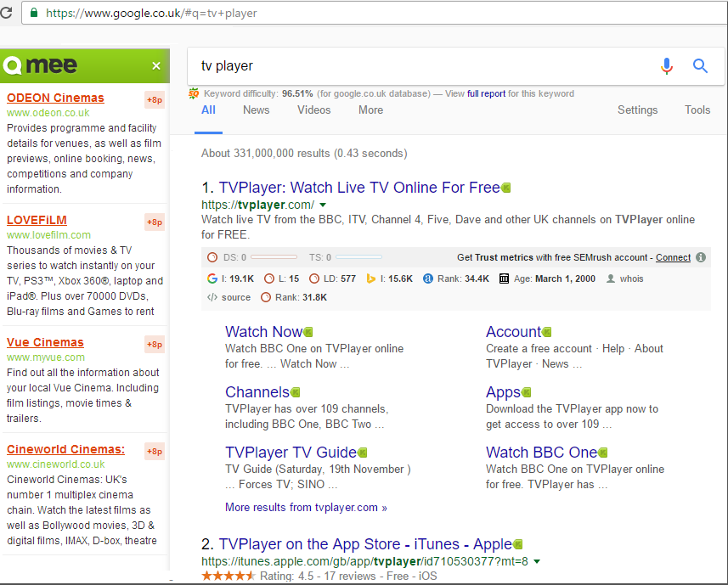Click the green badge after the App Store result title
The height and width of the screenshot is (585, 728).
pos(517,544)
